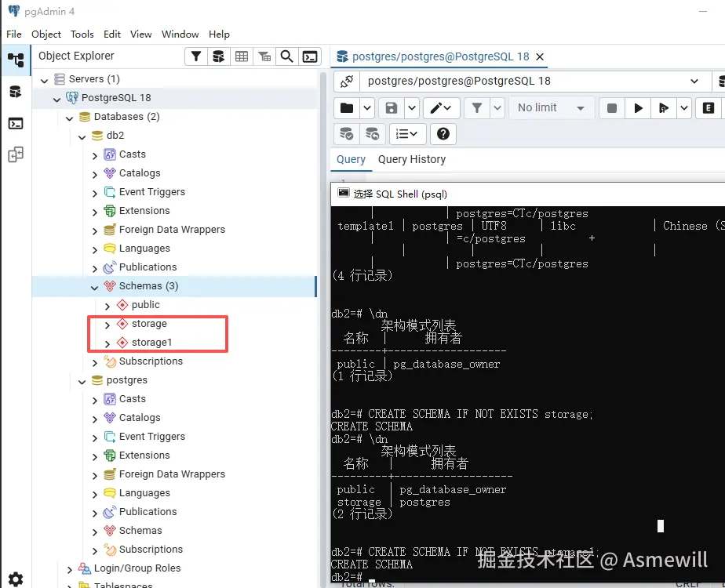This screenshot has height=588, width=725.
Task: Open the View menu
Action: tap(140, 34)
